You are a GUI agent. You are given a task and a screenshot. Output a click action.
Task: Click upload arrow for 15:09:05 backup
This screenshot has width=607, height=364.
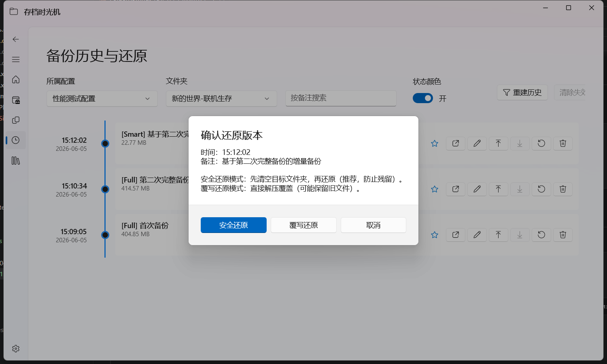(499, 235)
